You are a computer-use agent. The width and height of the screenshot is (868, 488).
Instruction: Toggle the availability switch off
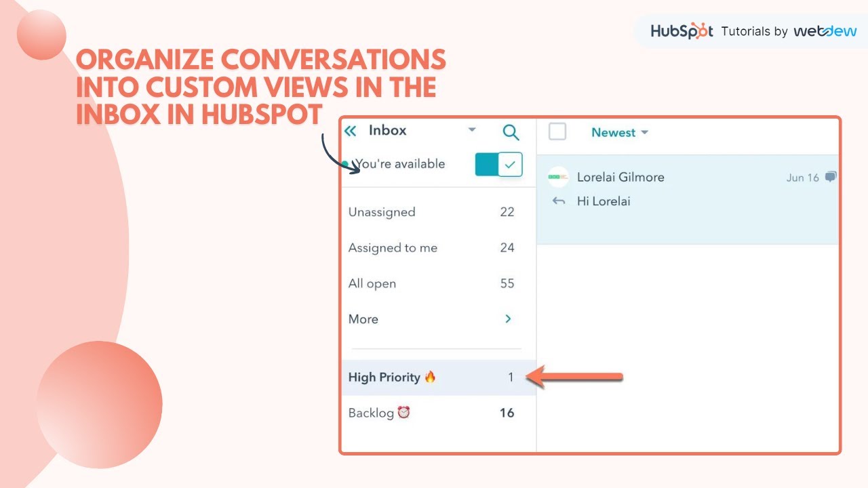coord(498,164)
